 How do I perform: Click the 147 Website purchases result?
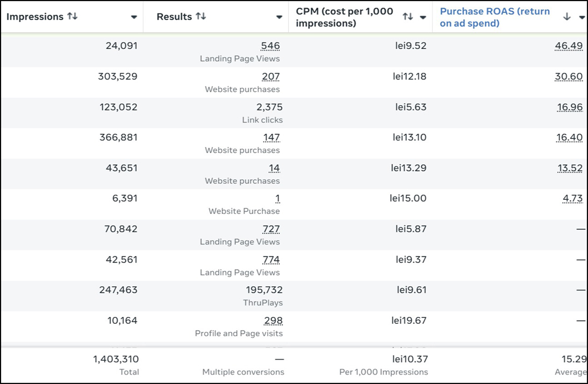coord(271,137)
